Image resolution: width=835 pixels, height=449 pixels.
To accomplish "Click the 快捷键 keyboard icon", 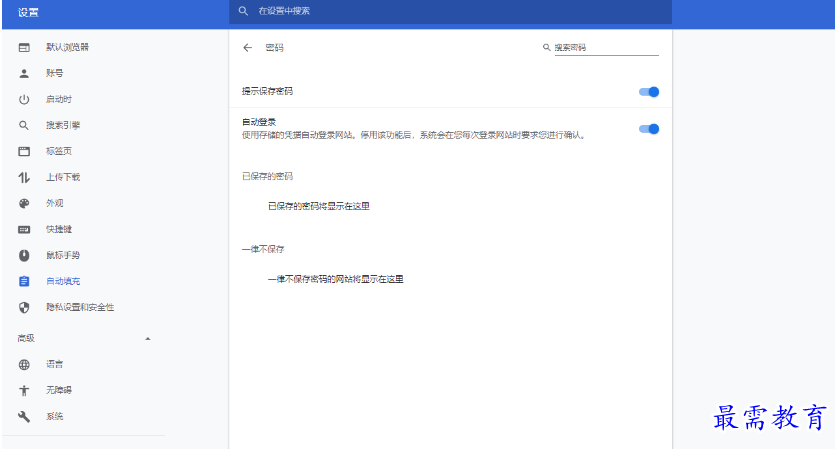I will point(24,230).
